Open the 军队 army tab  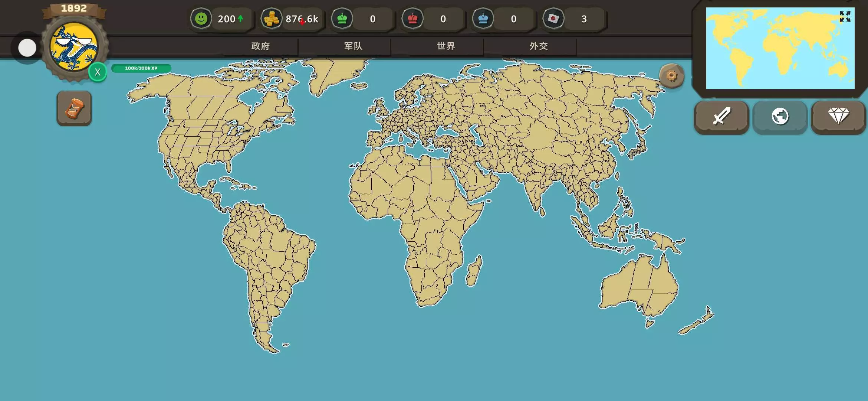353,46
